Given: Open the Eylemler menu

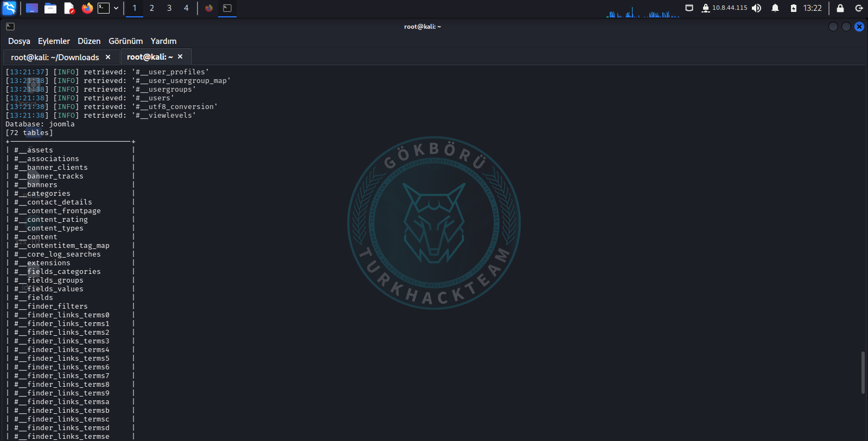Looking at the screenshot, I should point(54,41).
